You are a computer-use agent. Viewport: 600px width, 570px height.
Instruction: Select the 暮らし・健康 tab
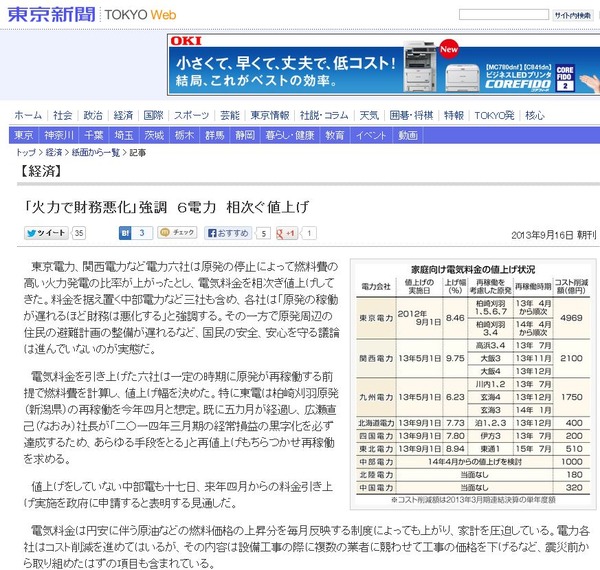pyautogui.click(x=290, y=135)
